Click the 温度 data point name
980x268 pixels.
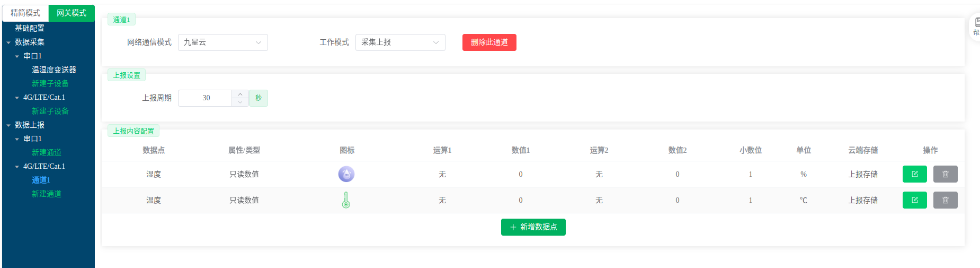pos(154,200)
